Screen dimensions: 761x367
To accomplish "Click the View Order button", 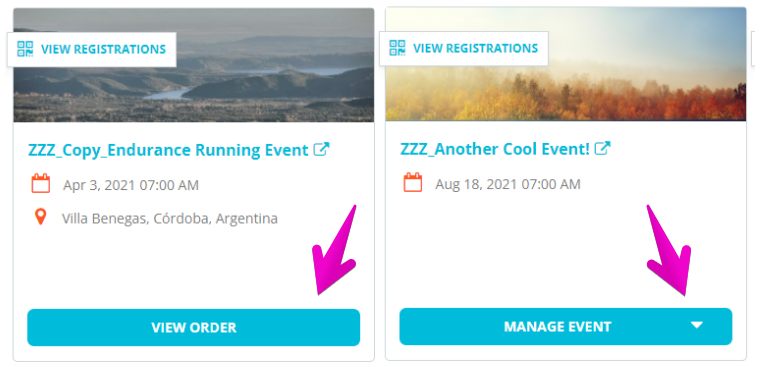I will pos(194,327).
